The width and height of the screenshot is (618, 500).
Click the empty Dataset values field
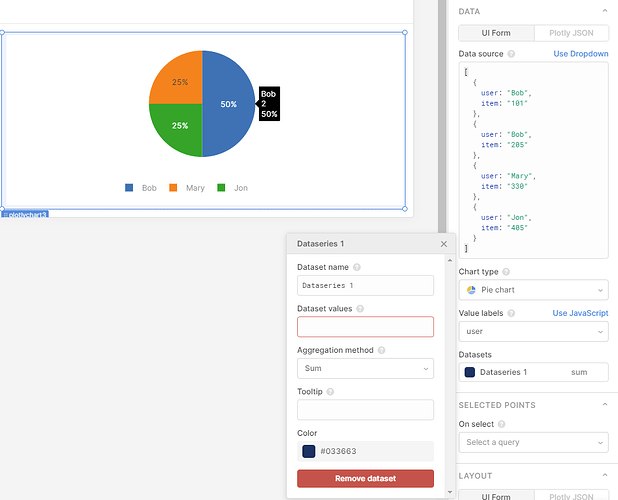click(x=365, y=327)
